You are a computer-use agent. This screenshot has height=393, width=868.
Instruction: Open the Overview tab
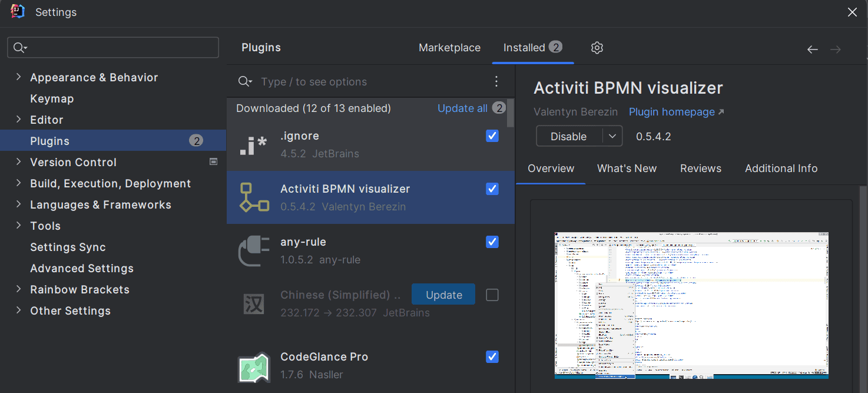(x=551, y=169)
